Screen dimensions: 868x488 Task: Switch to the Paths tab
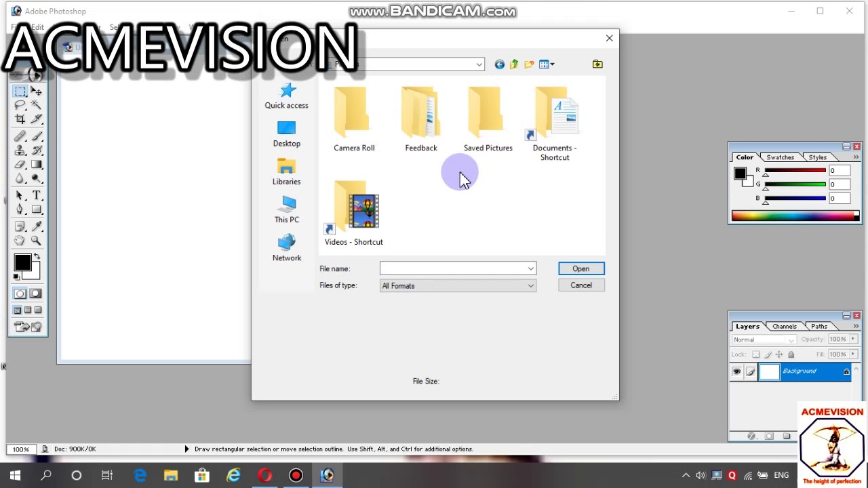pos(819,327)
